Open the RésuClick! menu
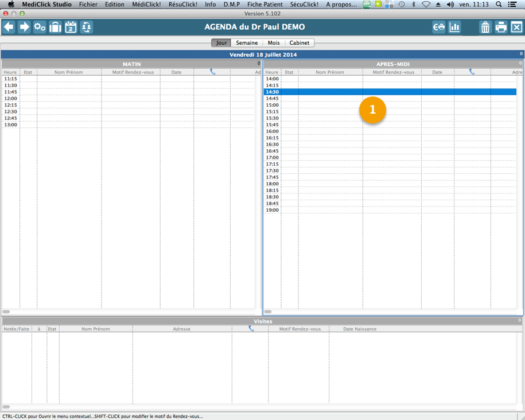This screenshot has height=420, width=525. tap(182, 5)
